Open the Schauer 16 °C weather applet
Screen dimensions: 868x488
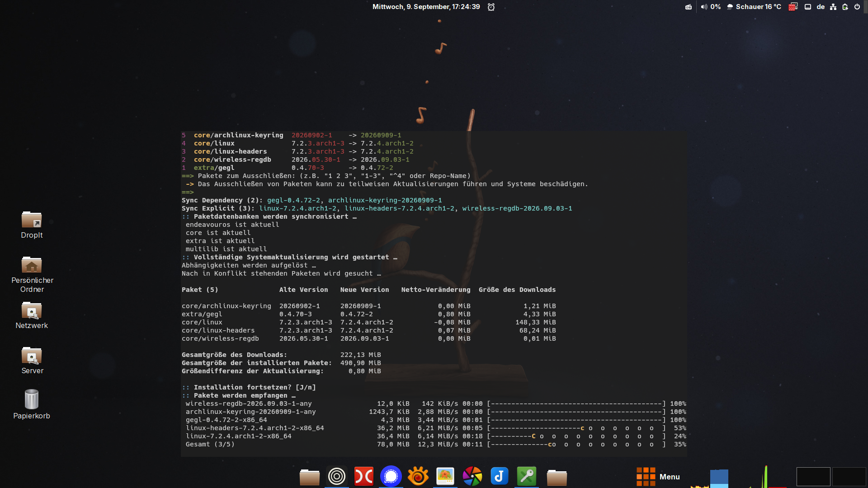point(754,7)
